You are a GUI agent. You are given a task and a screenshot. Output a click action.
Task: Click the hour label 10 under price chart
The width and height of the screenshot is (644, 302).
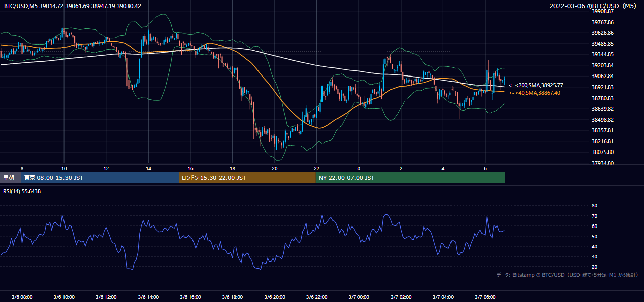click(64, 168)
